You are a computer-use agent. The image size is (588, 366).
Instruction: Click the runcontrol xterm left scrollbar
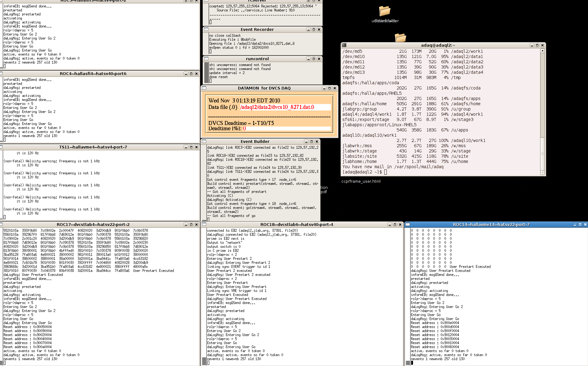pyautogui.click(x=206, y=73)
